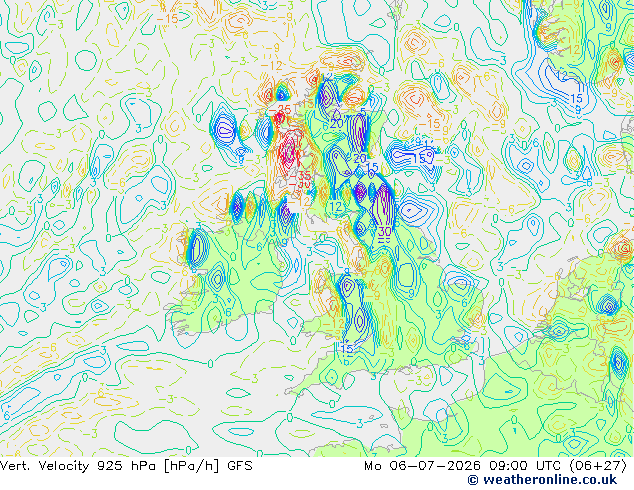
Task: Click the 'Vert. Velocity 925 hPa [hPa/h] GFS' caption
Action: pos(126,466)
